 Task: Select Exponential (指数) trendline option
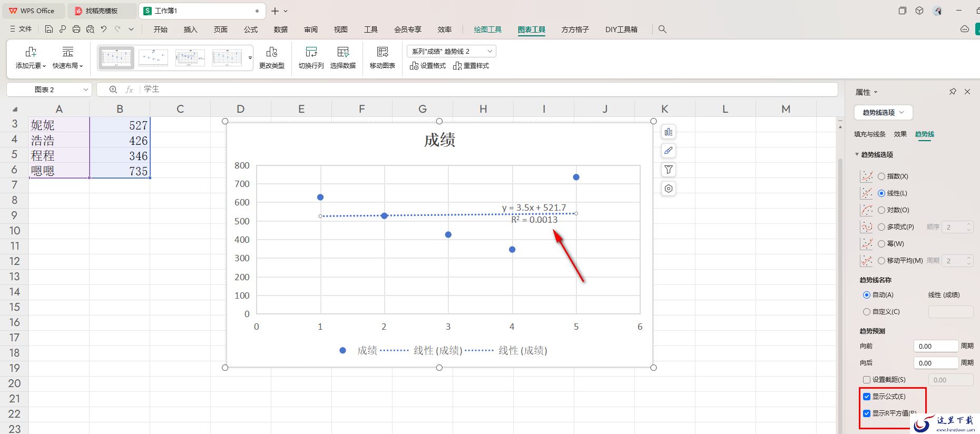(x=881, y=176)
